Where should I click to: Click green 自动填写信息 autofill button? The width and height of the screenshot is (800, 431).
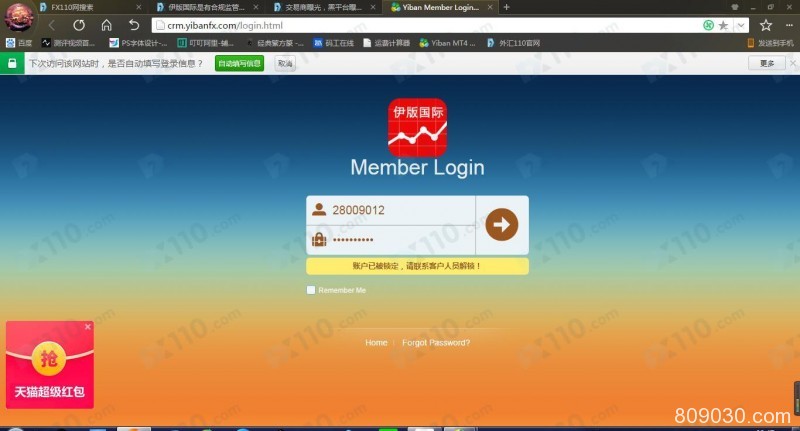pos(239,63)
